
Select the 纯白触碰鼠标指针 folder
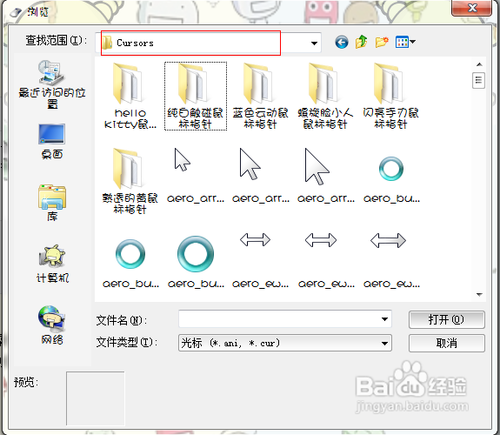195,96
